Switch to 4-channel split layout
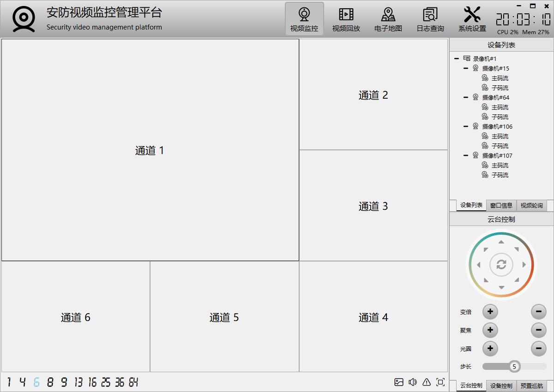 coord(22,382)
